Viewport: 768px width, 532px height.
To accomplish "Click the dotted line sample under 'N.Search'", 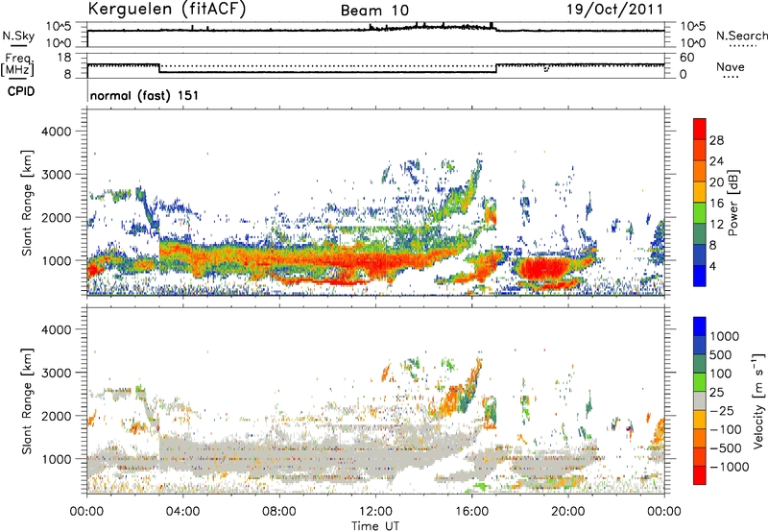I will (743, 46).
